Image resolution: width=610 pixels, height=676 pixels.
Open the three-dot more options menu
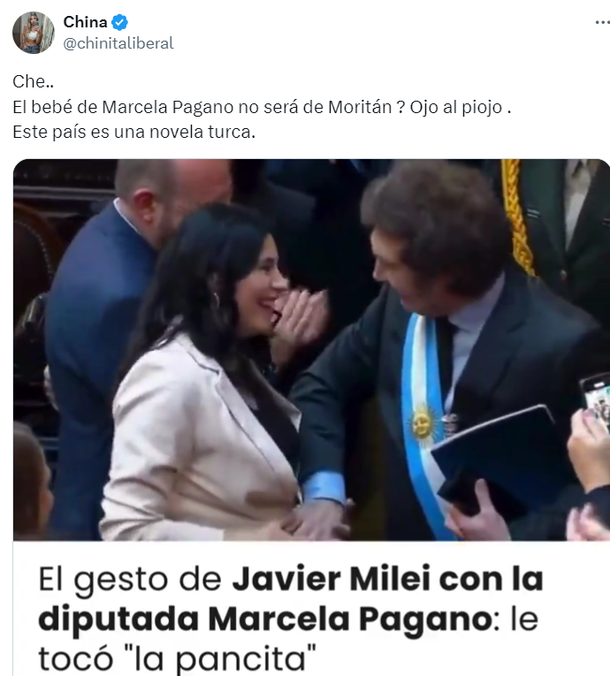pyautogui.click(x=602, y=22)
